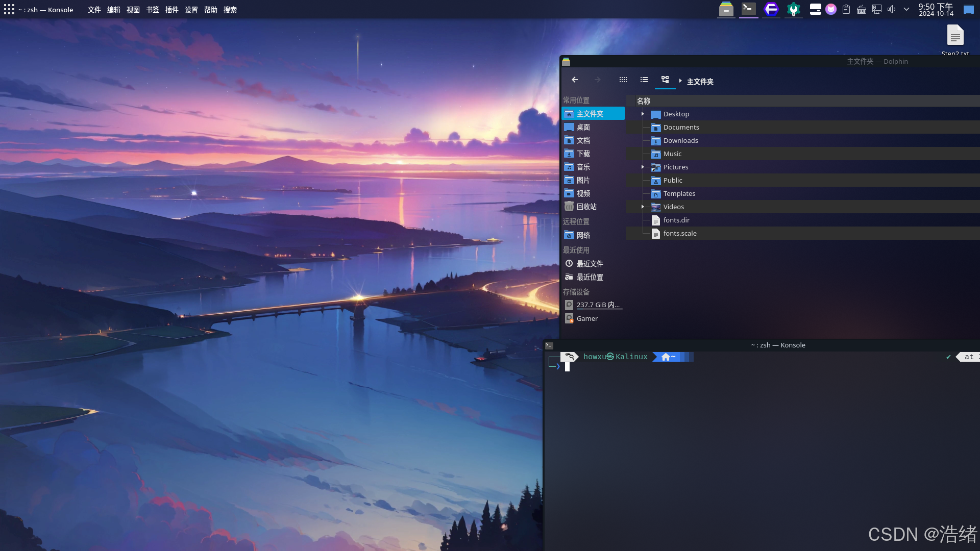Open 最近文件 in Dolphin sidebar
Screen dimensions: 980x551
[x=590, y=264]
